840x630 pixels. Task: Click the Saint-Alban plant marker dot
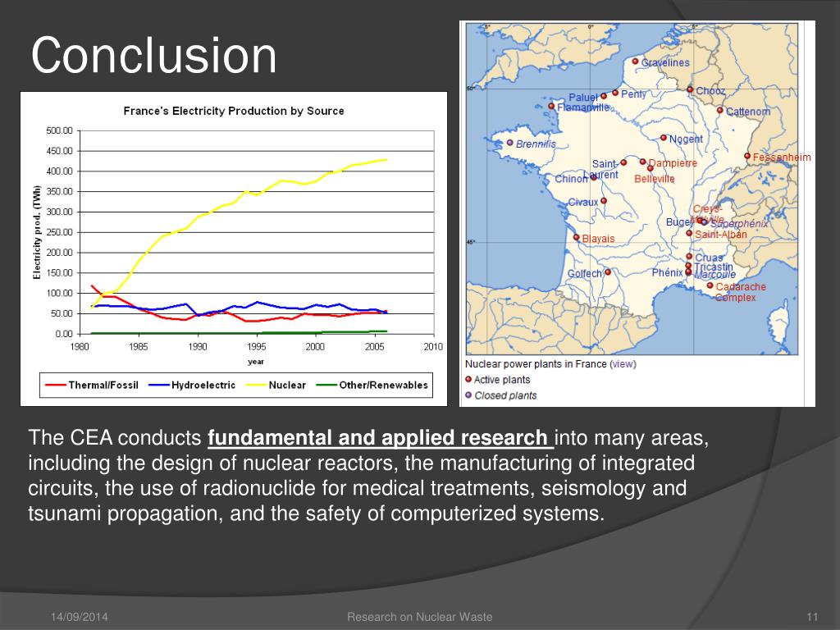(689, 233)
